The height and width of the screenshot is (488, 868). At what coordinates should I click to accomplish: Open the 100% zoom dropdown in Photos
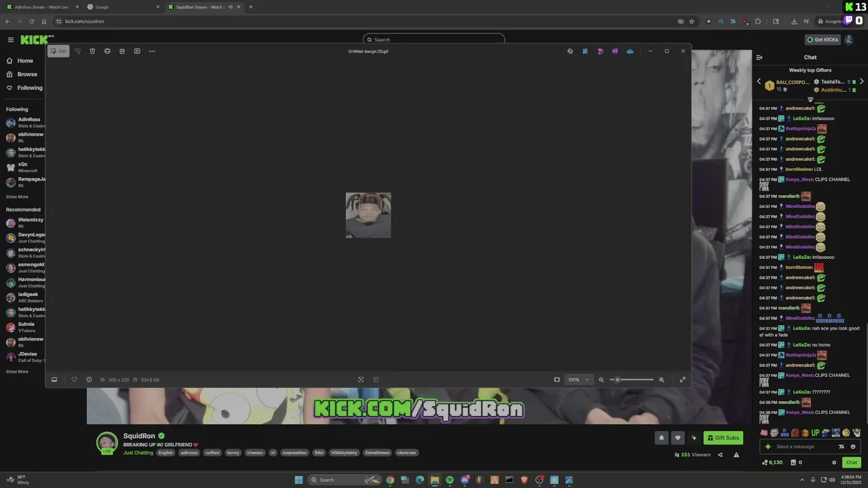click(x=578, y=380)
